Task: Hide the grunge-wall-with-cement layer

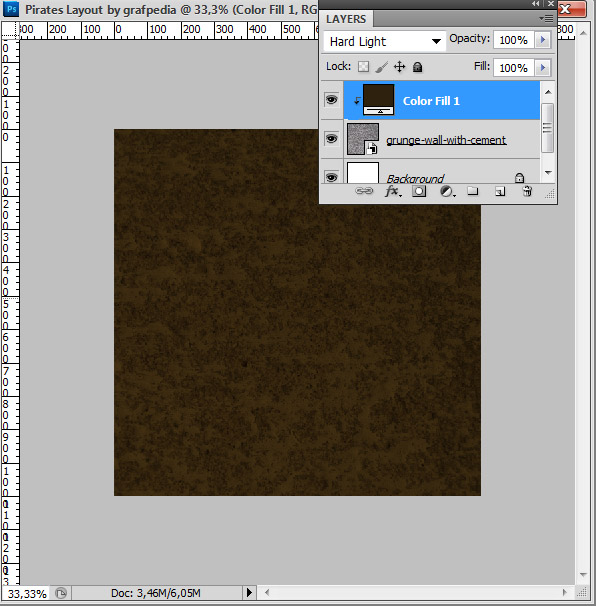Action: click(x=331, y=138)
